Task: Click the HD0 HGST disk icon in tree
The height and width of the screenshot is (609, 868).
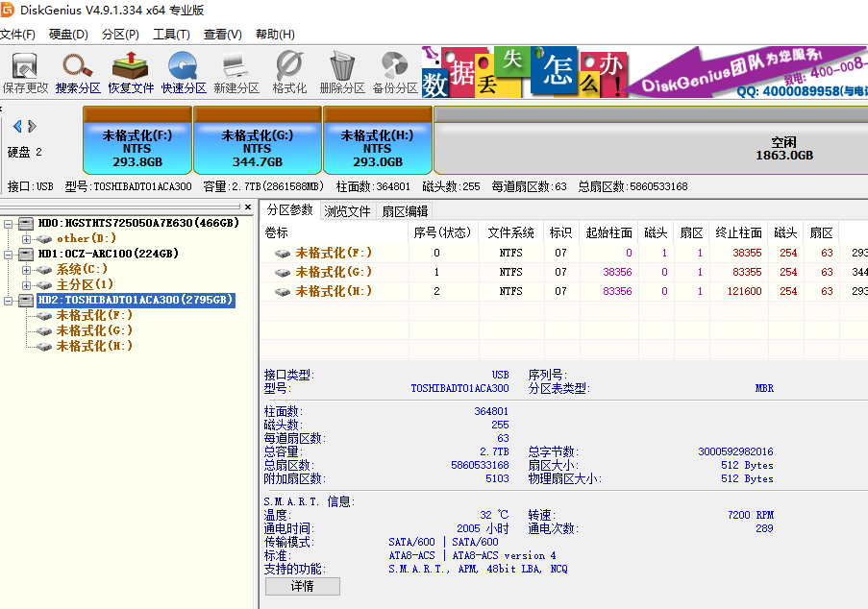Action: 25,224
